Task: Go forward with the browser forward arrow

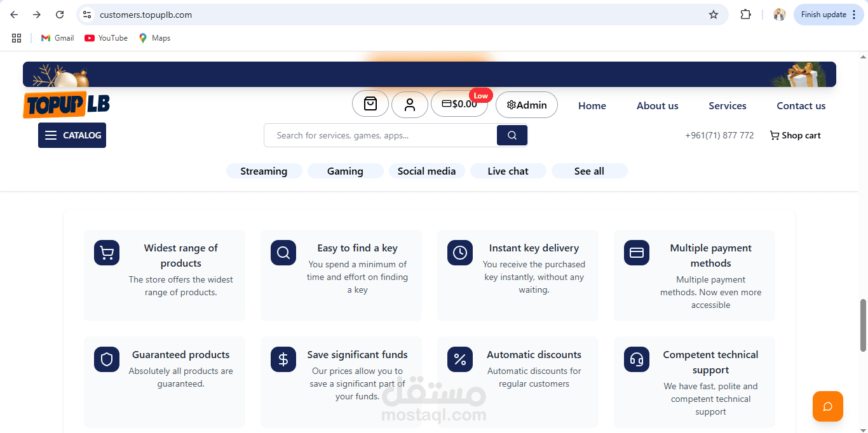Action: click(x=37, y=15)
